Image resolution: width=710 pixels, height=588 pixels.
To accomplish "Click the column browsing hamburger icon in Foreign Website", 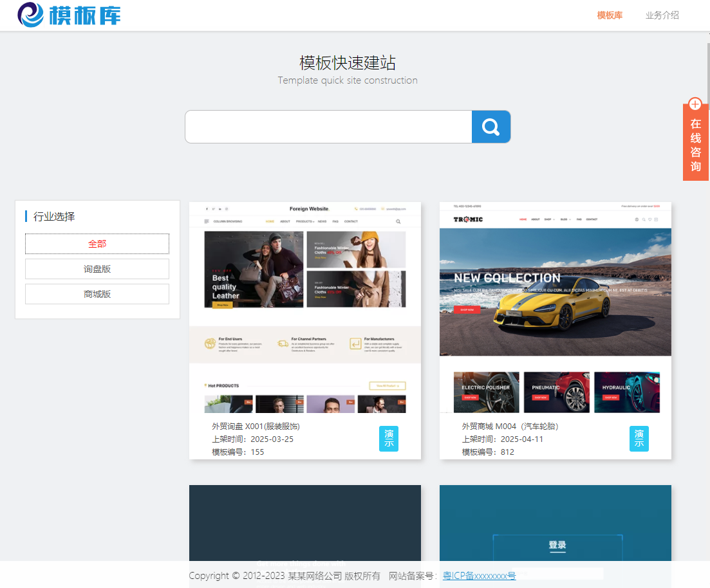I will pos(206,221).
